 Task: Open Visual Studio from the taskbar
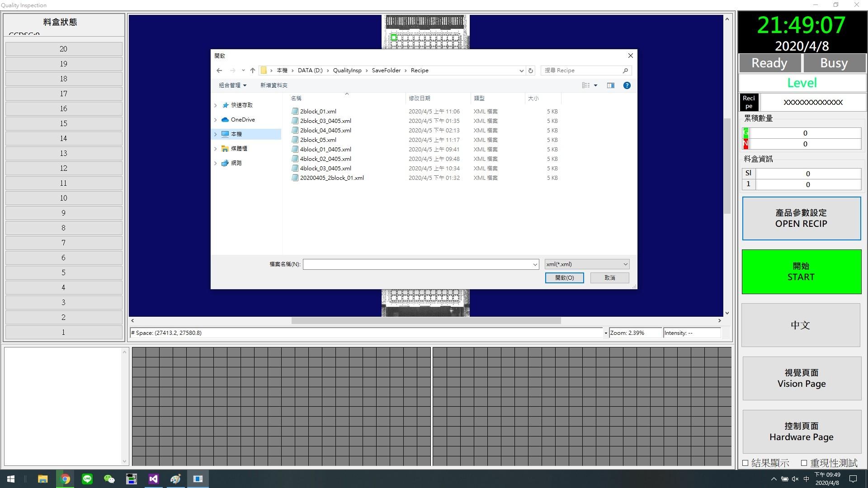pyautogui.click(x=153, y=479)
